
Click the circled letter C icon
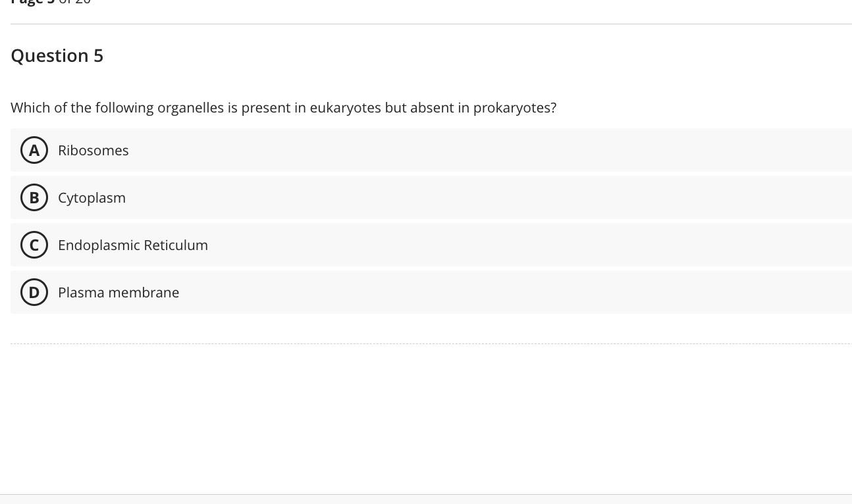click(x=34, y=245)
